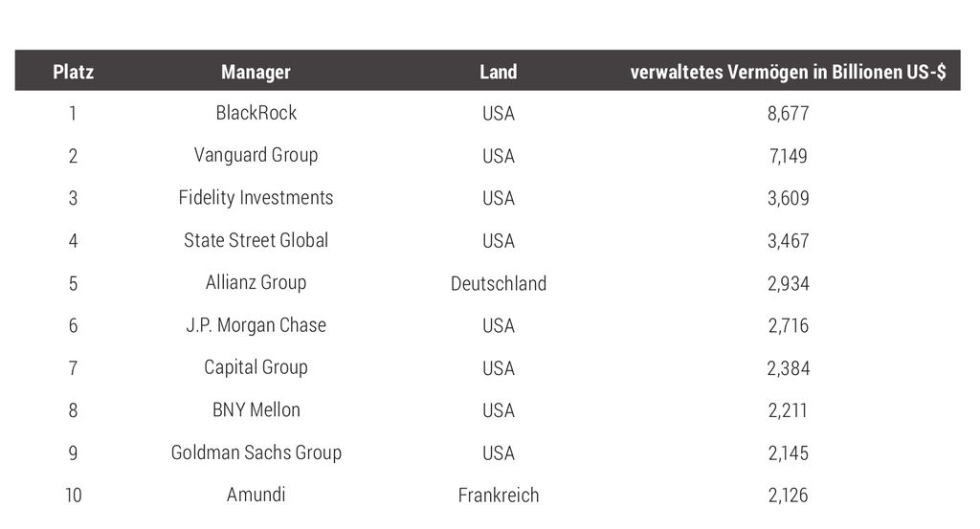980x529 pixels.
Task: Select the Goldman Sachs Group cell
Action: click(256, 452)
